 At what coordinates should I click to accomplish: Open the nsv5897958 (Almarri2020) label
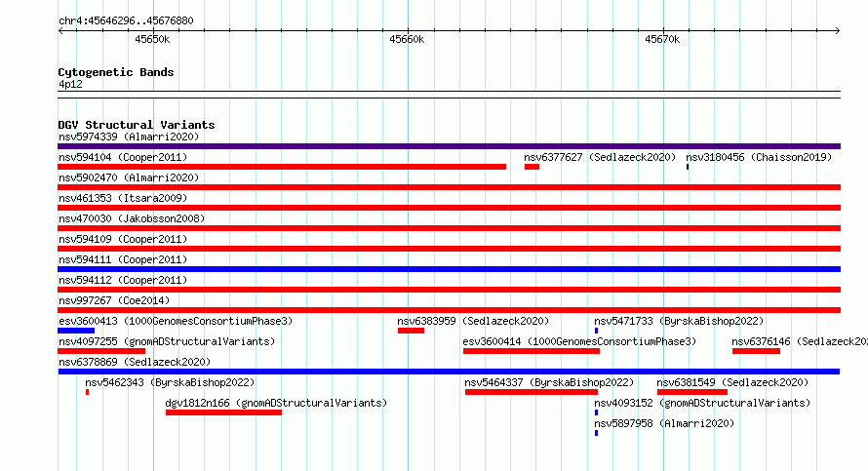664,423
